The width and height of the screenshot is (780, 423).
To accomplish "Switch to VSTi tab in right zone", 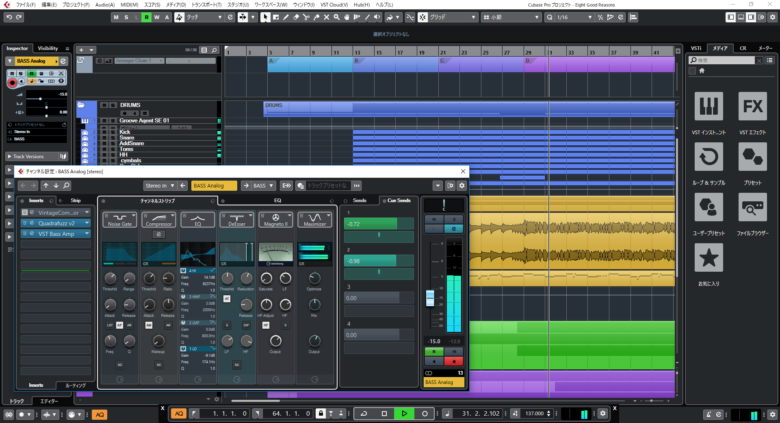I will pyautogui.click(x=696, y=48).
